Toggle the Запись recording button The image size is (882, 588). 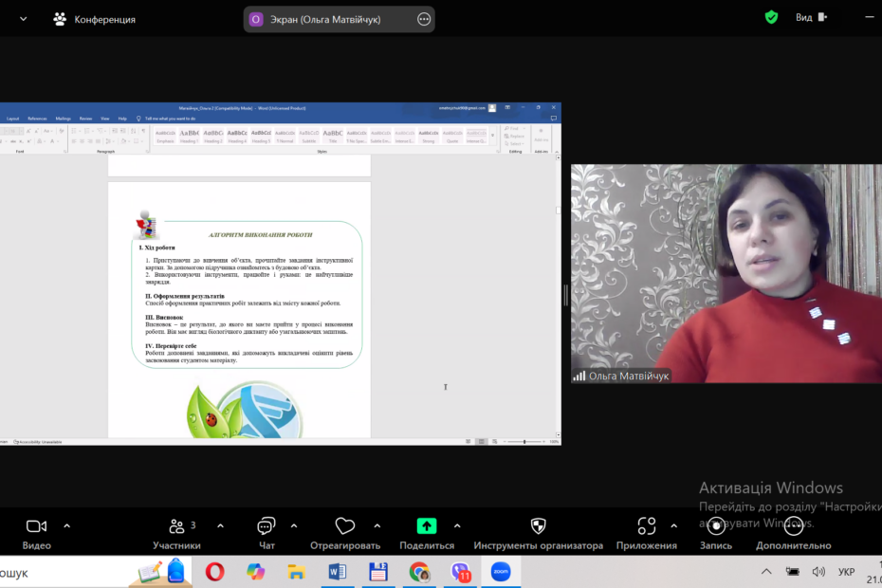click(716, 533)
